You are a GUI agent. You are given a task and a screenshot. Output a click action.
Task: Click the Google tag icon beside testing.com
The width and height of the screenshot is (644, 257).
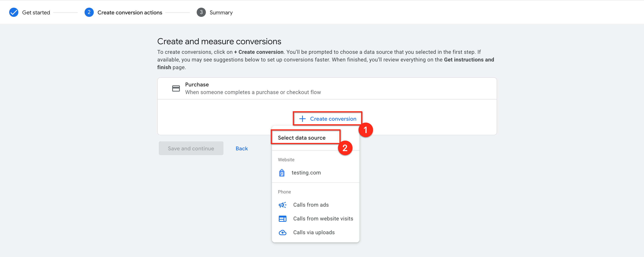282,173
